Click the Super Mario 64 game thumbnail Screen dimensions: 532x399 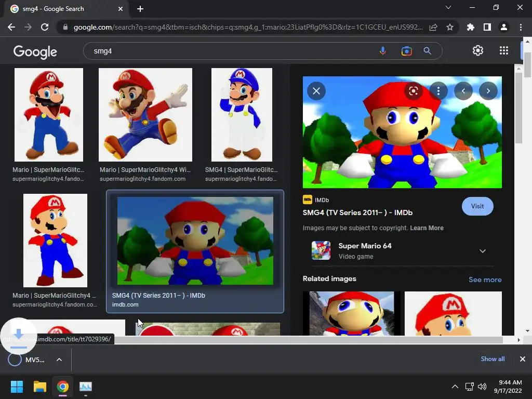(321, 250)
